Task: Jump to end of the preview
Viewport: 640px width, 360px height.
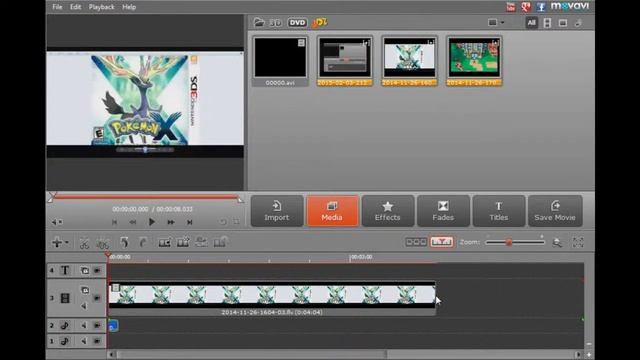Action: point(189,222)
